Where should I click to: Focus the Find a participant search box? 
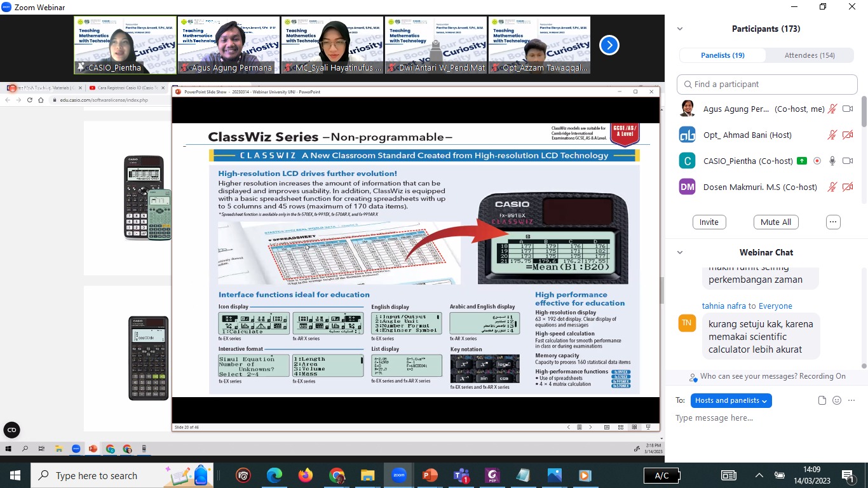766,84
